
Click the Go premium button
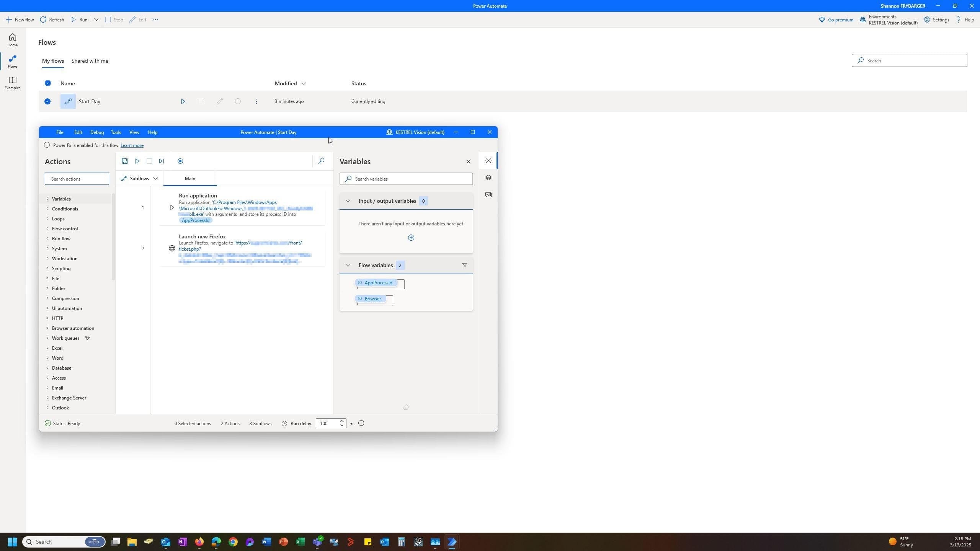click(x=836, y=20)
